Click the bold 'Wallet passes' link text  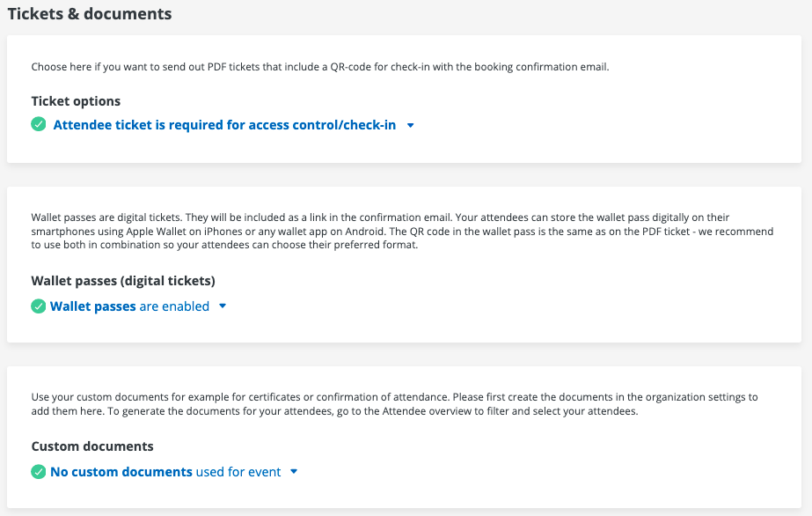click(93, 306)
